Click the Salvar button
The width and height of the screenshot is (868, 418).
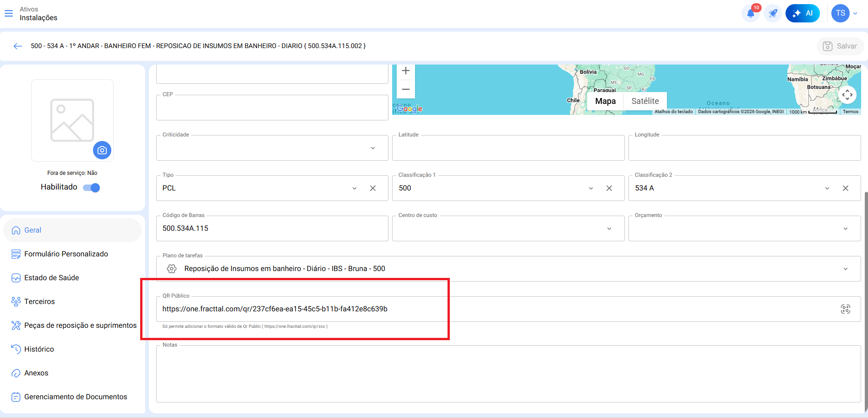840,46
